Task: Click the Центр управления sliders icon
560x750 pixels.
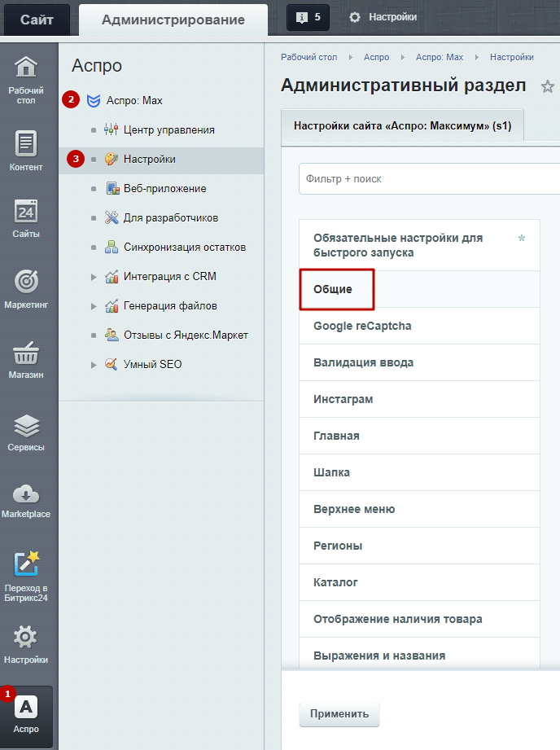Action: coord(111,129)
